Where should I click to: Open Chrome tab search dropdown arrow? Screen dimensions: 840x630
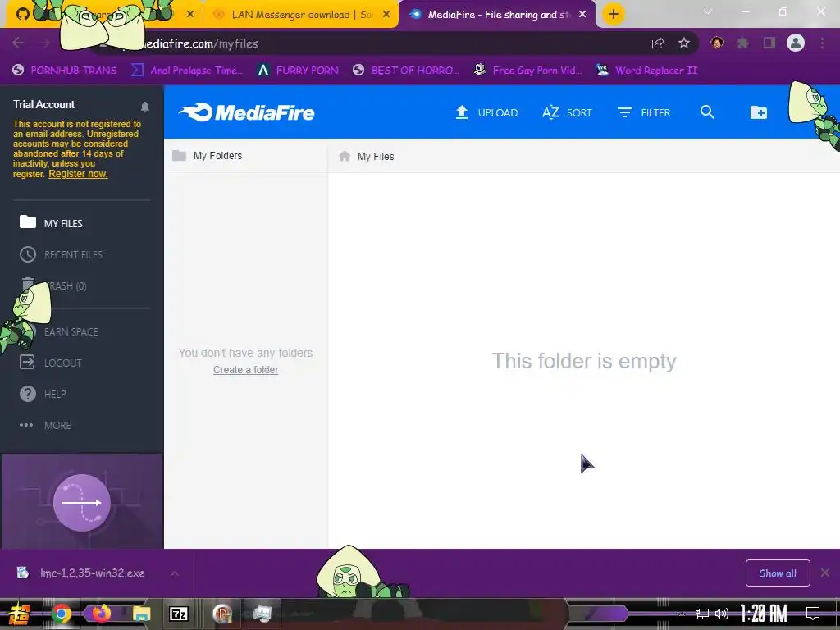pos(708,11)
